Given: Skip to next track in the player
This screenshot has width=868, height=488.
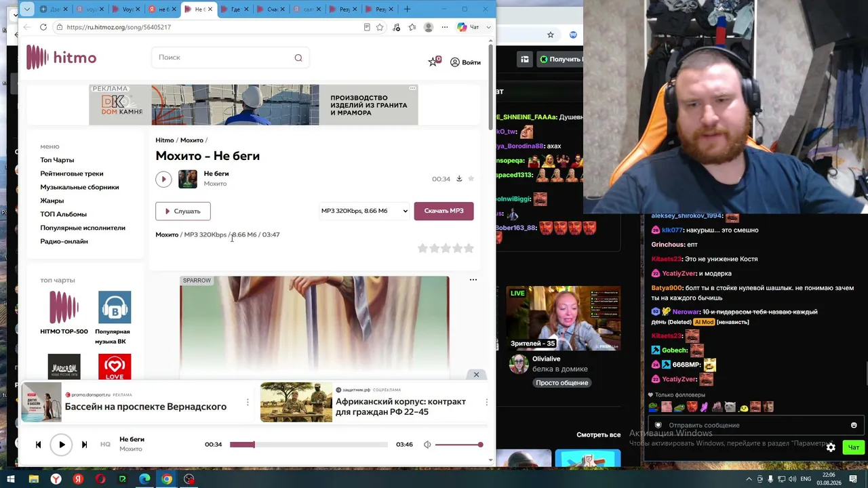Looking at the screenshot, I should (84, 445).
